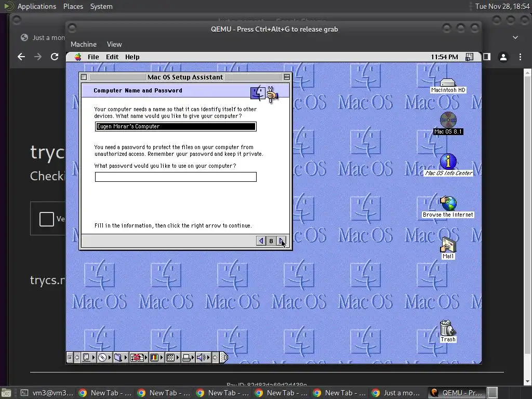Click the sound volume module in Control Strip

(204, 357)
